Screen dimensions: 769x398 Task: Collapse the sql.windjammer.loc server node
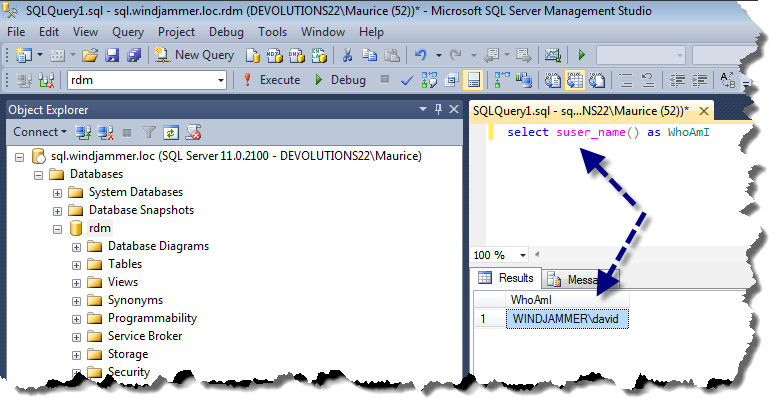tap(19, 157)
